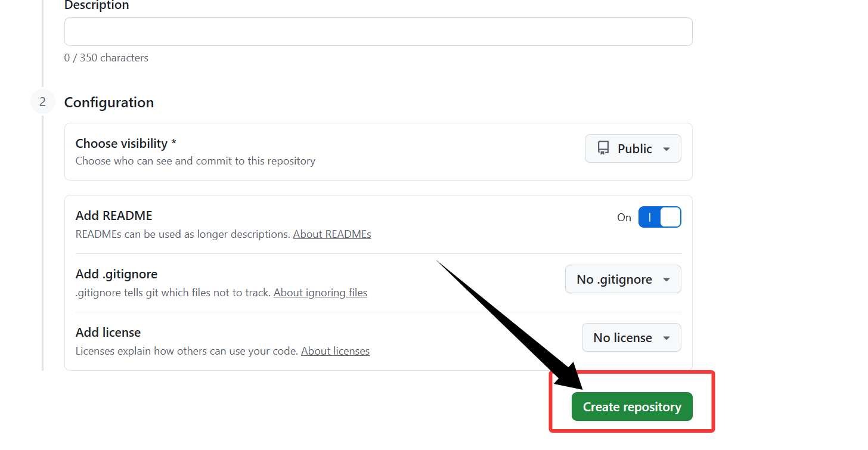Click the Add license title text

coord(108,332)
